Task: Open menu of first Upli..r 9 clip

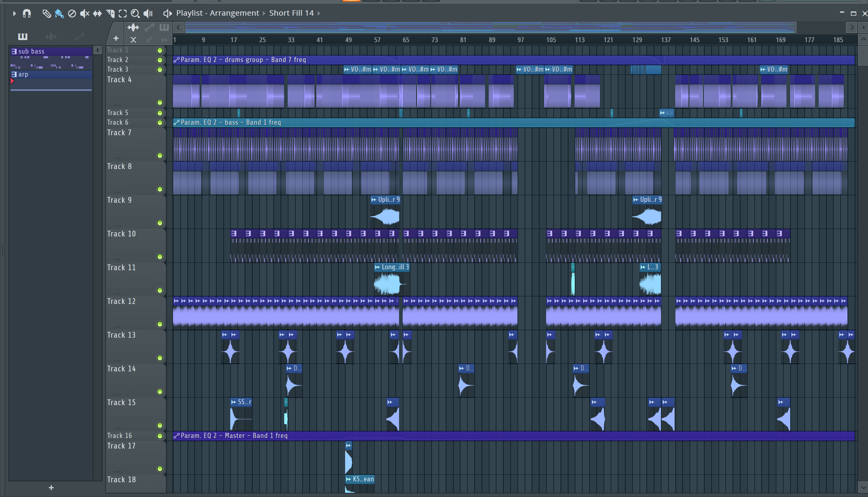Action: tap(374, 200)
